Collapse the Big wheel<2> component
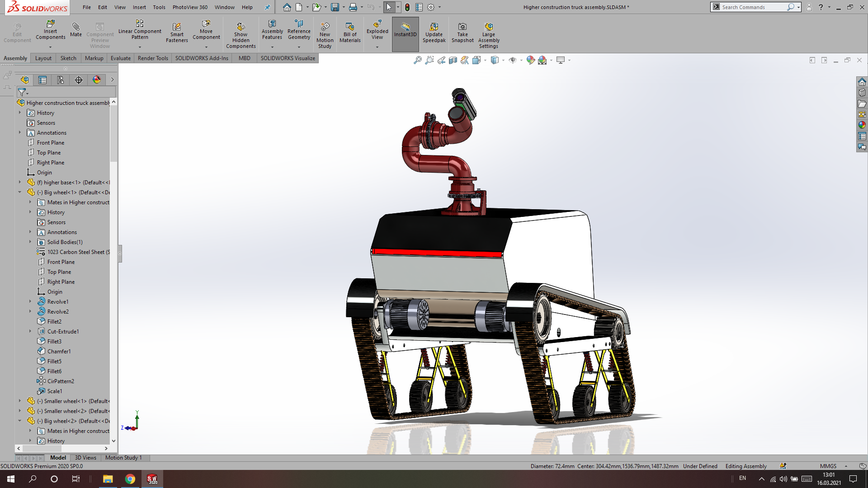Image resolution: width=868 pixels, height=488 pixels. click(20, 421)
